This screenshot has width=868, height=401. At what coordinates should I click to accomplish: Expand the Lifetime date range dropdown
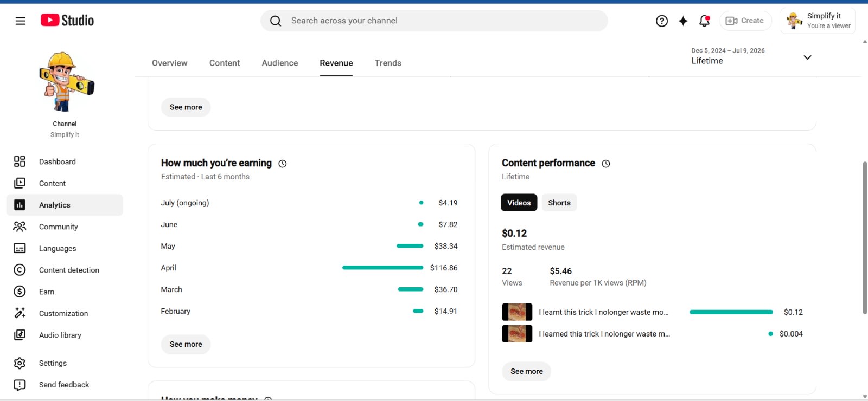point(751,56)
